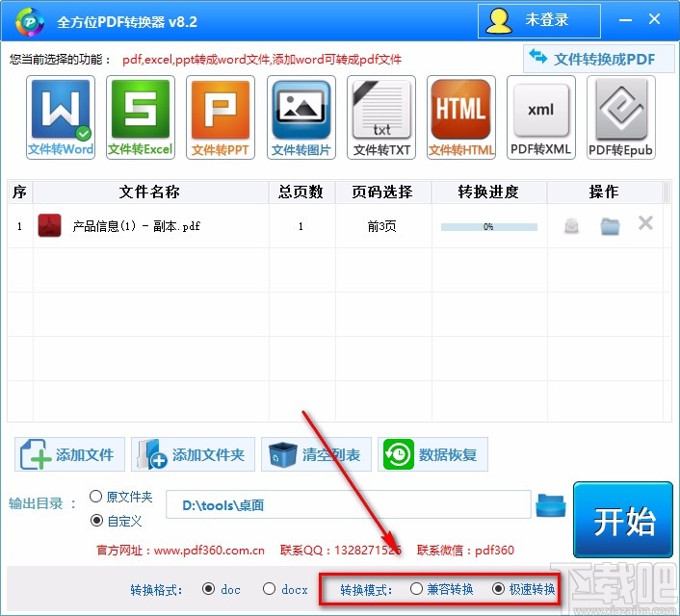Select the 自定义 output radio button

[96, 520]
